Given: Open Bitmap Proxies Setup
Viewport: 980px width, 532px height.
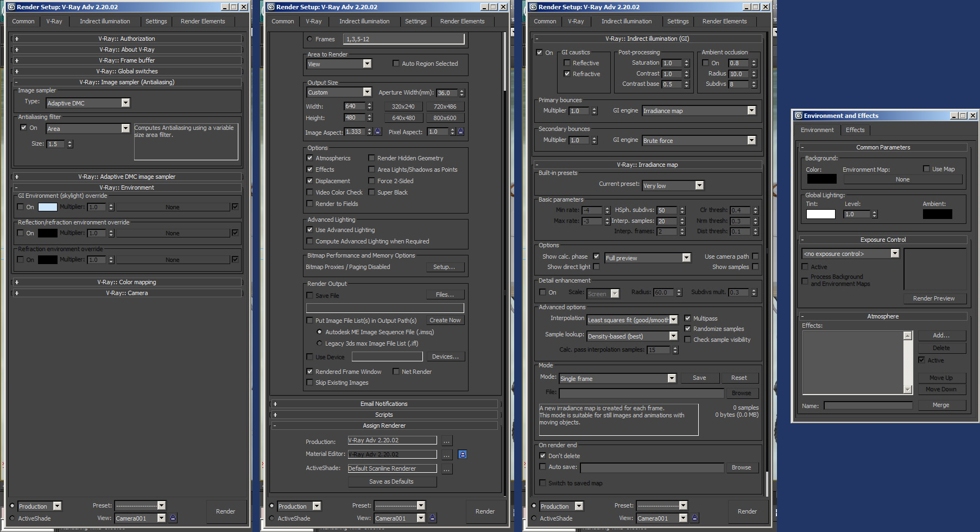Looking at the screenshot, I should click(444, 267).
